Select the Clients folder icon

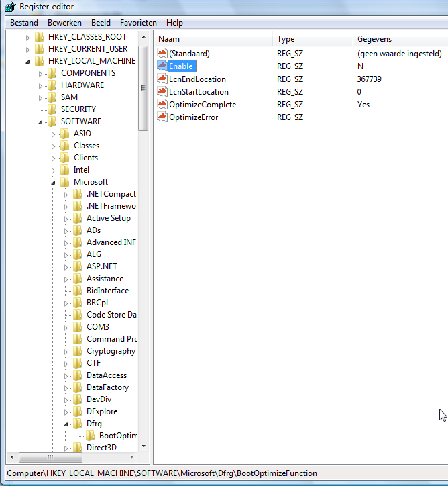[x=64, y=158]
